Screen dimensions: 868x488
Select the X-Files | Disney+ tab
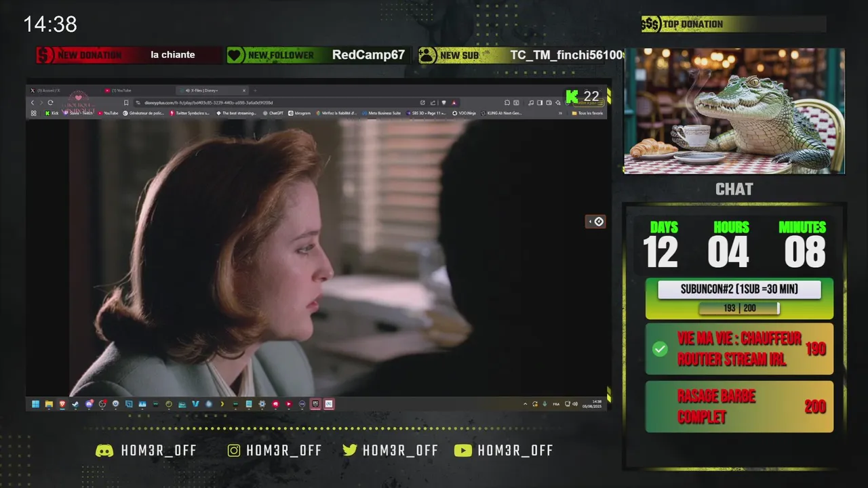coord(212,90)
